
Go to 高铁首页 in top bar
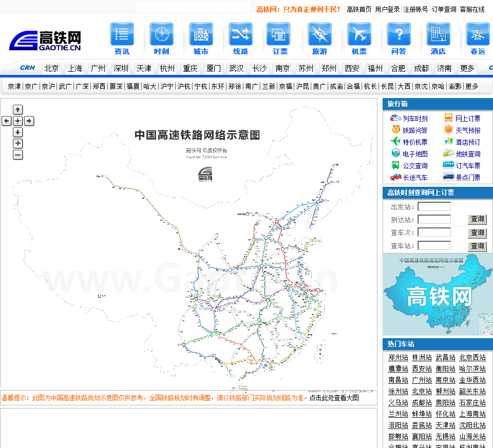coord(359,9)
